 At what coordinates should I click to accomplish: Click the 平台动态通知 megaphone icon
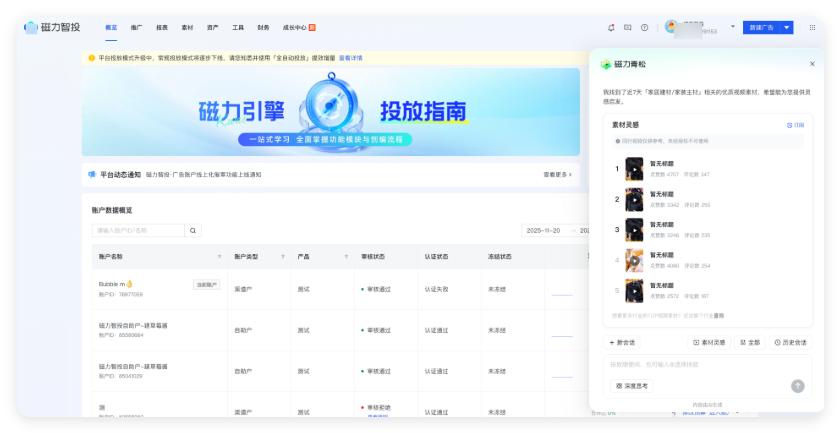[x=92, y=175]
